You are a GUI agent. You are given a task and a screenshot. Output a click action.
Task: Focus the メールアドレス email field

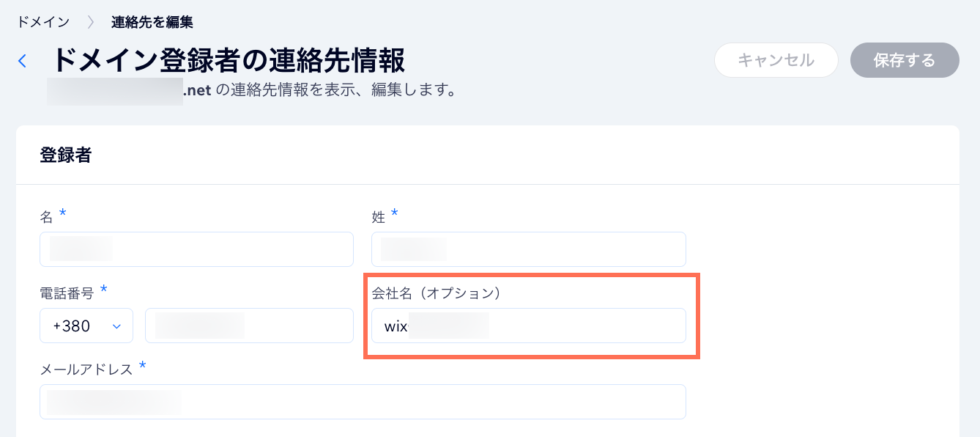coord(363,402)
